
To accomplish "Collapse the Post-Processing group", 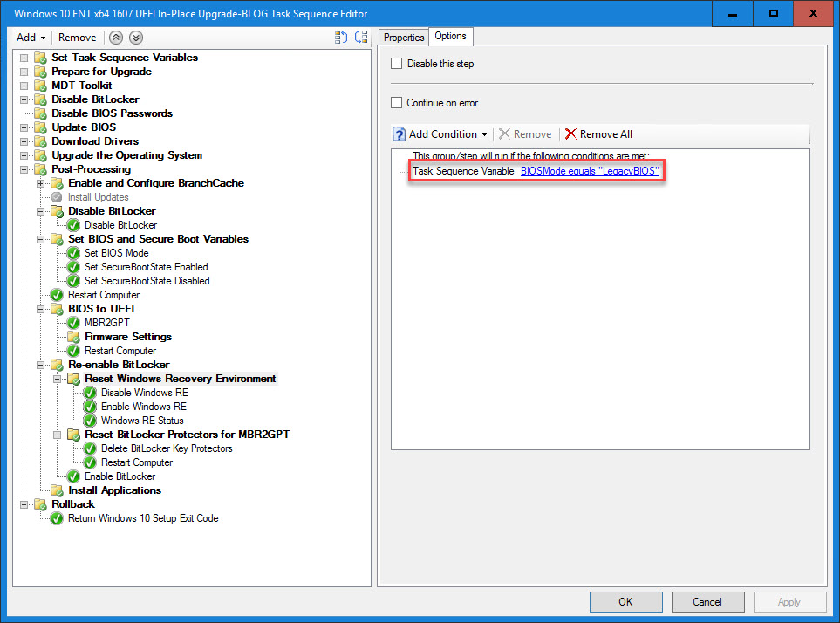I will pos(25,169).
